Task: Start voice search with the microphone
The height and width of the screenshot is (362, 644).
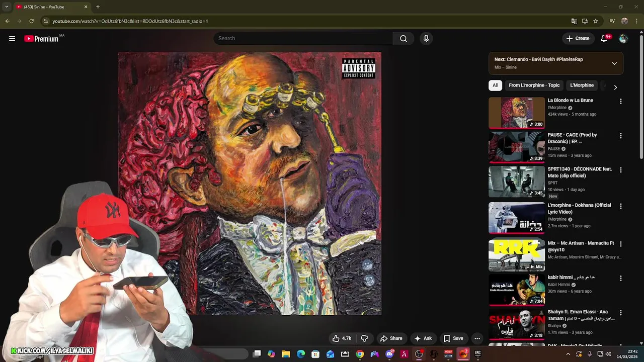Action: click(x=426, y=39)
